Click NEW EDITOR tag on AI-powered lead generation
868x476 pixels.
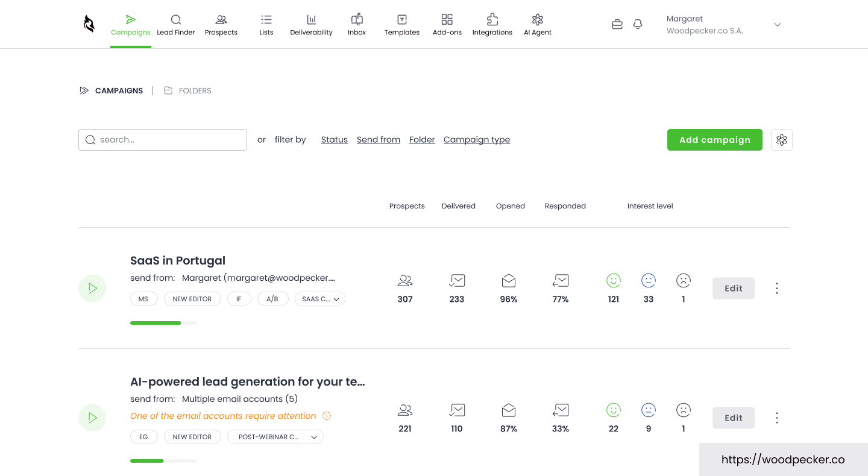pyautogui.click(x=192, y=437)
